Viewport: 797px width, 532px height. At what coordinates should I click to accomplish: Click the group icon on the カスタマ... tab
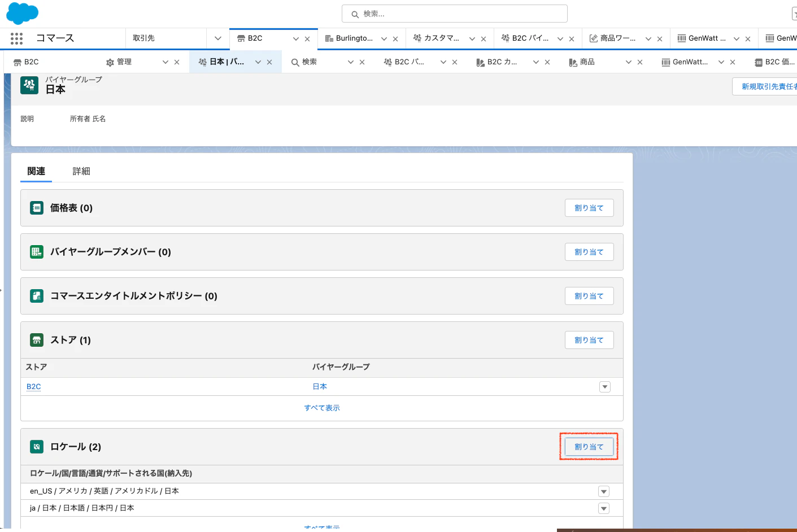(x=417, y=38)
